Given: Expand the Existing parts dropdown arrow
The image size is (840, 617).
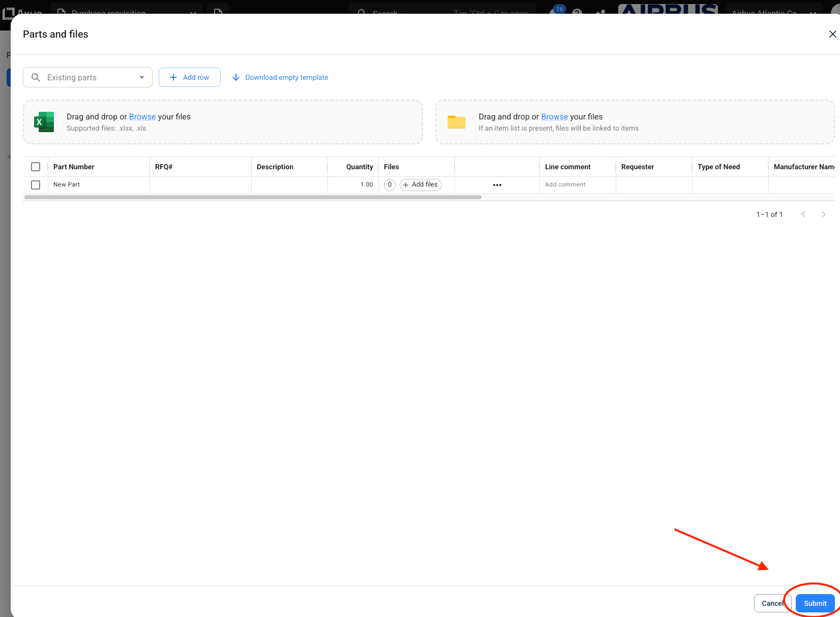Looking at the screenshot, I should 141,77.
